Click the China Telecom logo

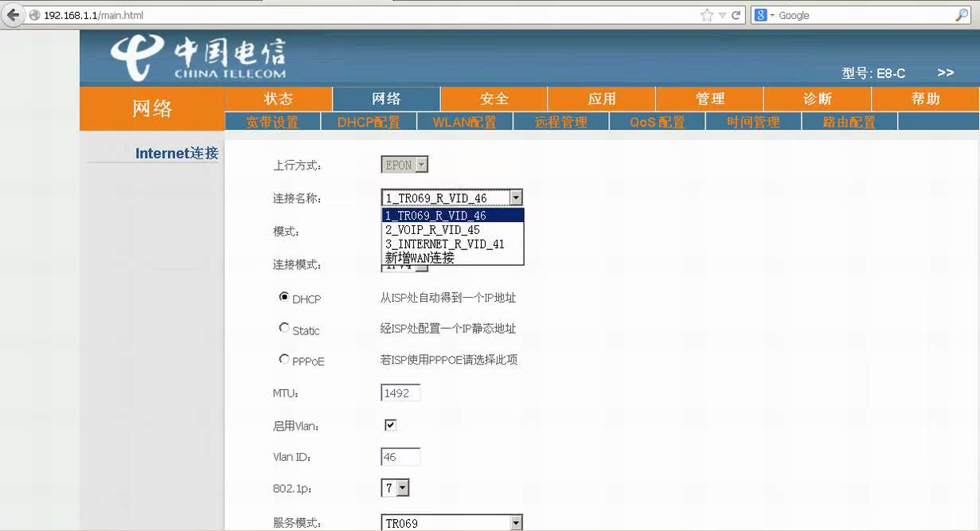pyautogui.click(x=198, y=58)
